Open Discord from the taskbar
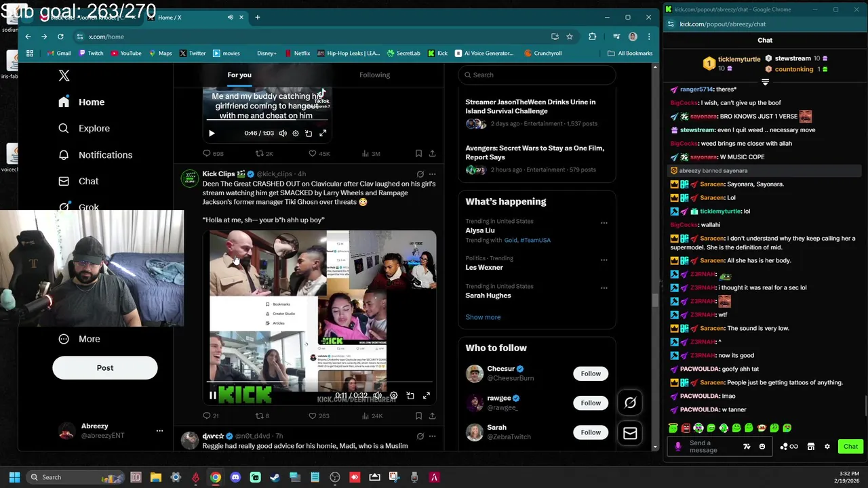Image resolution: width=868 pixels, height=488 pixels. [235, 477]
